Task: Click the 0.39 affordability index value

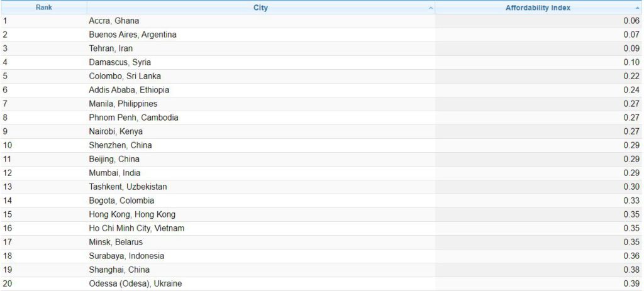Action: pyautogui.click(x=631, y=283)
